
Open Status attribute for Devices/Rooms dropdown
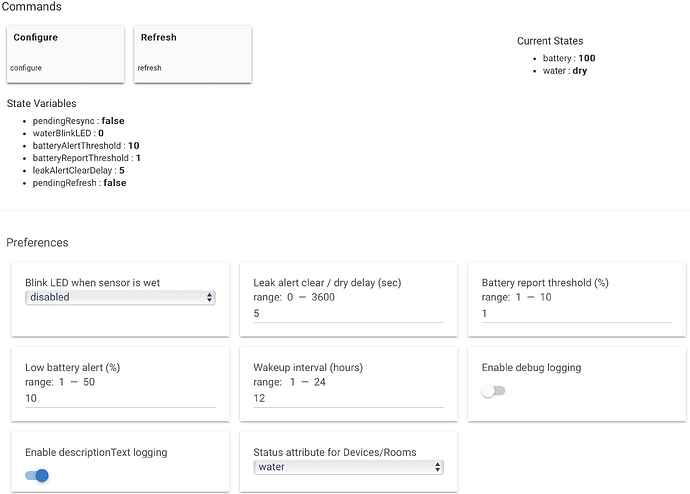pos(348,467)
